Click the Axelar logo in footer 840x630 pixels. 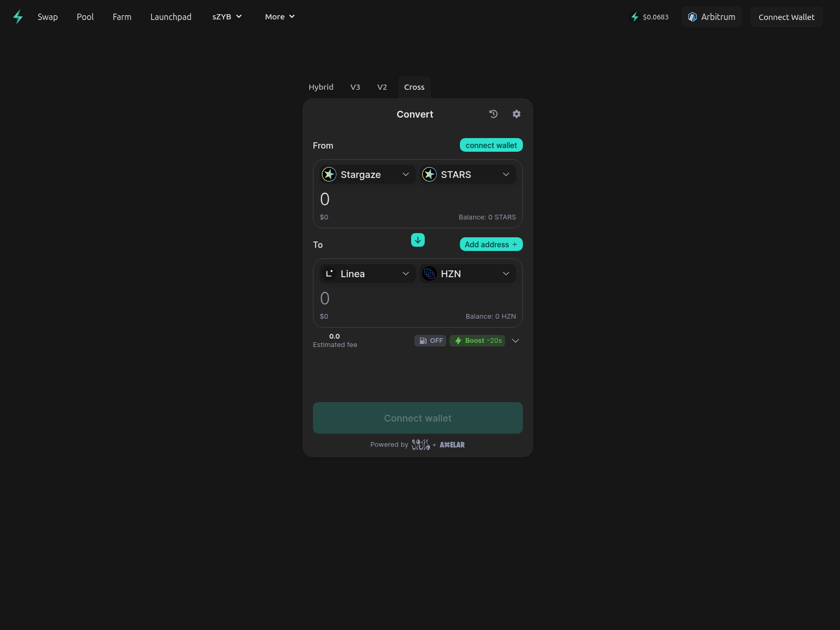pos(452,445)
